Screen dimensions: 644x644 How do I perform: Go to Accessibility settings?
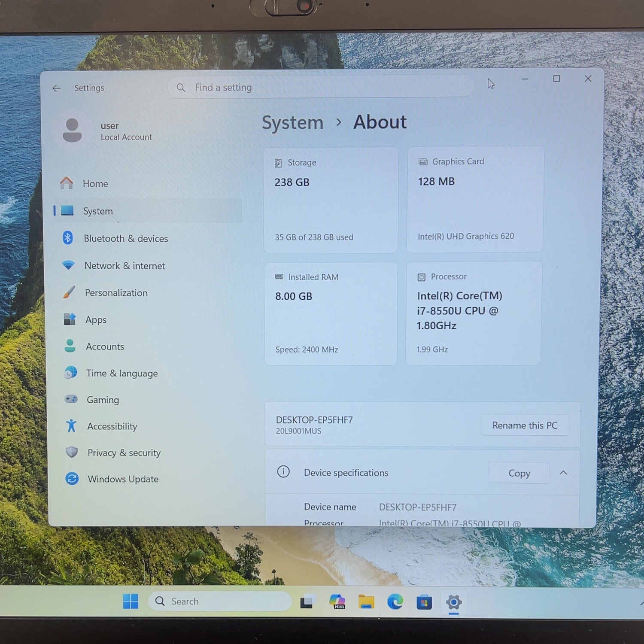[147, 426]
